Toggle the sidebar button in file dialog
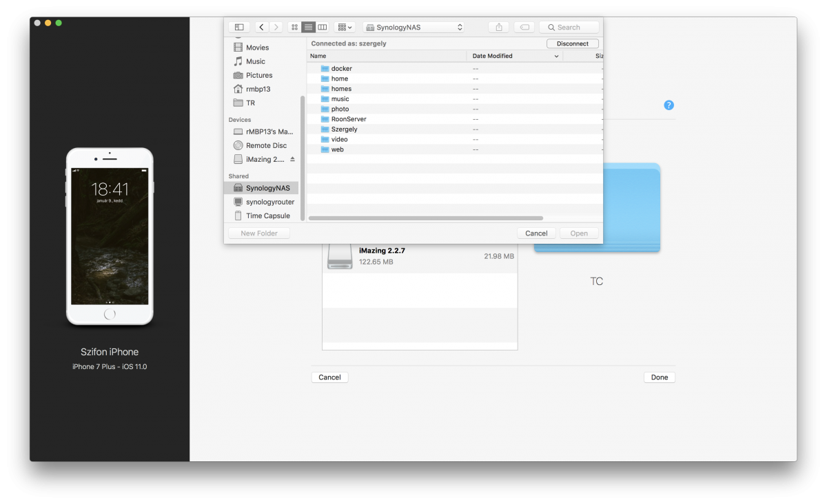The width and height of the screenshot is (827, 504). coord(239,27)
